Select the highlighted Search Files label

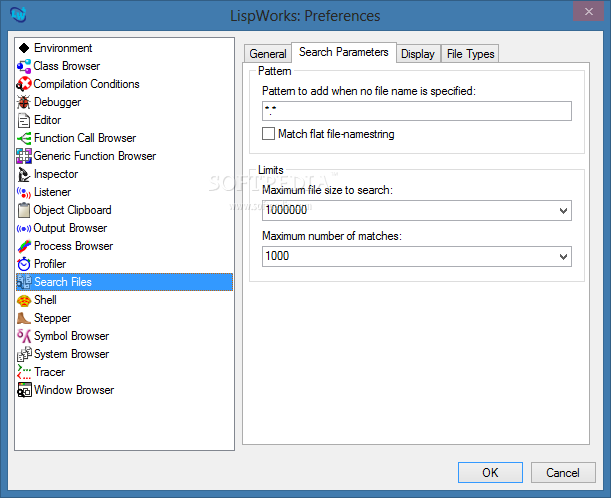click(x=63, y=282)
